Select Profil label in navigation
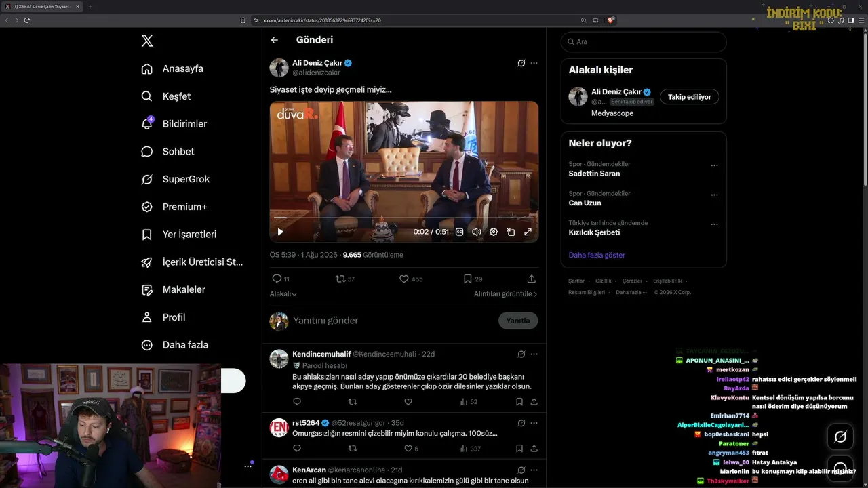868x488 pixels. pyautogui.click(x=174, y=317)
